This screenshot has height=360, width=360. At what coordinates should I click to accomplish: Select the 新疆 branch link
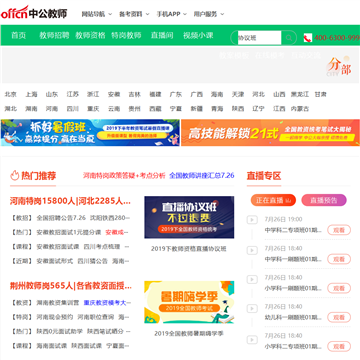tap(196, 108)
